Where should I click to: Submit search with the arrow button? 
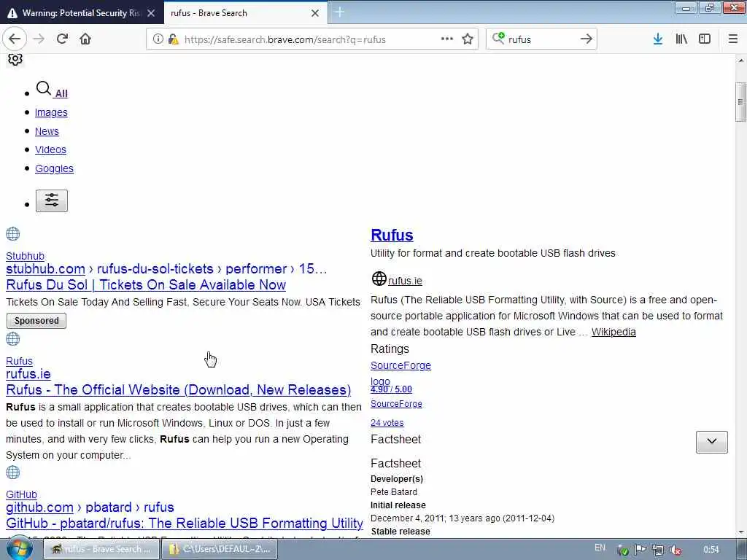coord(587,39)
